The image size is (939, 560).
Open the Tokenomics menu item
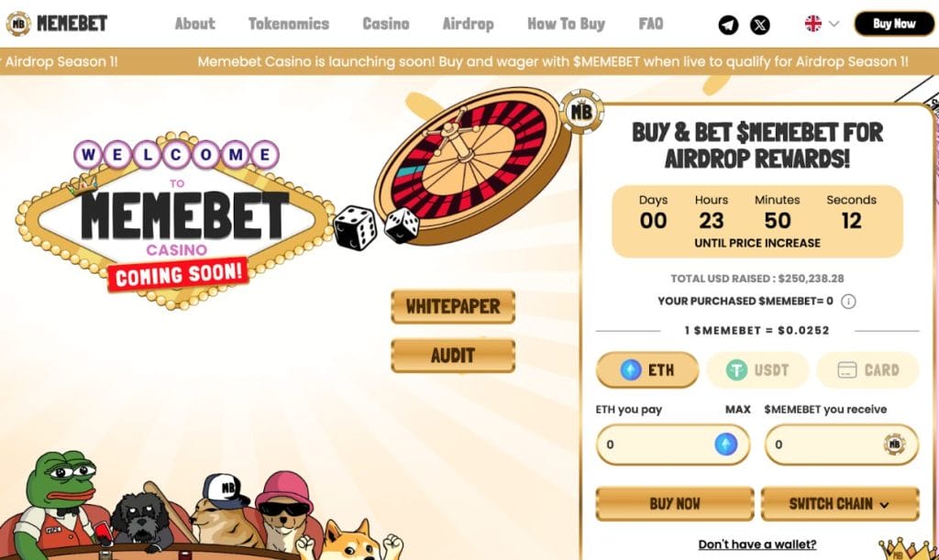pyautogui.click(x=289, y=24)
